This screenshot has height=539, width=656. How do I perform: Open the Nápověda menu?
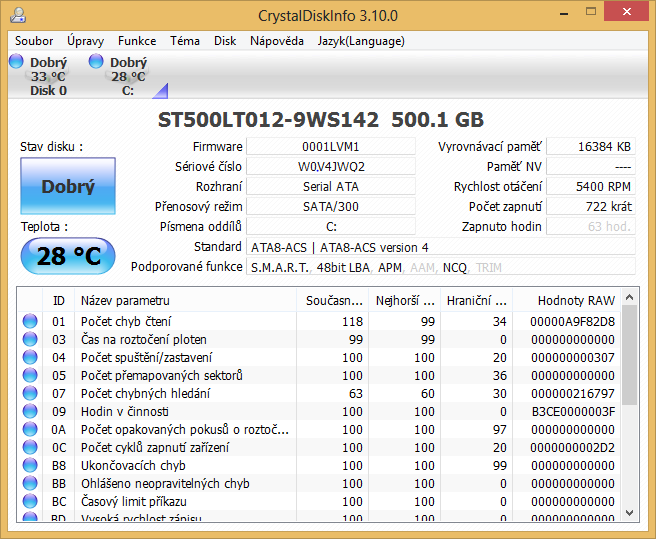pyautogui.click(x=277, y=41)
